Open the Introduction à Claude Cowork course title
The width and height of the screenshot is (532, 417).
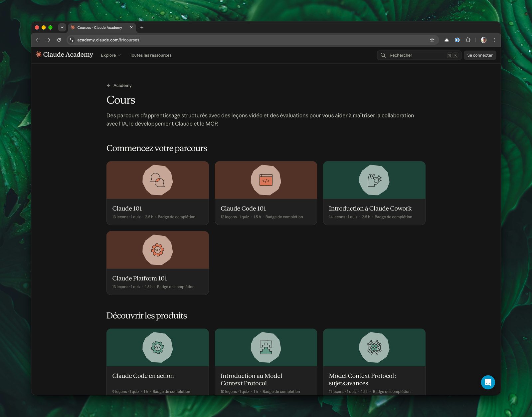(x=370, y=209)
